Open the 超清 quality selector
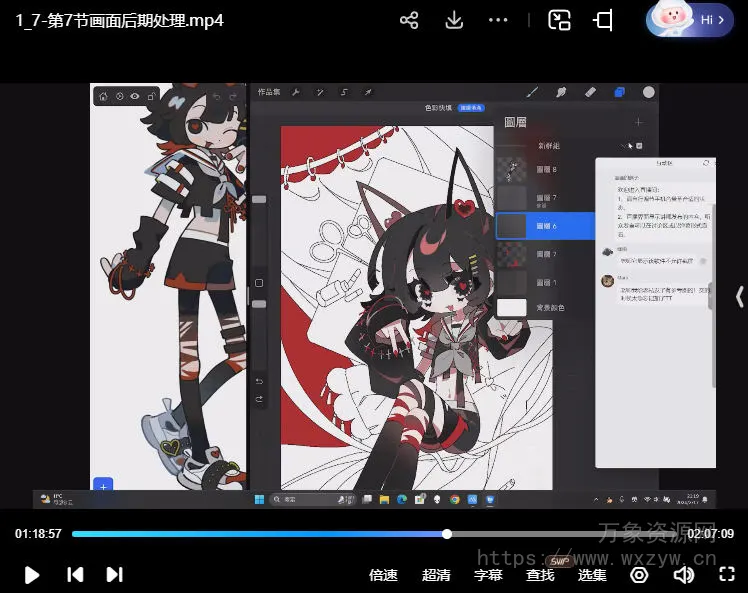Screen dimensions: 748x593 [x=436, y=575]
